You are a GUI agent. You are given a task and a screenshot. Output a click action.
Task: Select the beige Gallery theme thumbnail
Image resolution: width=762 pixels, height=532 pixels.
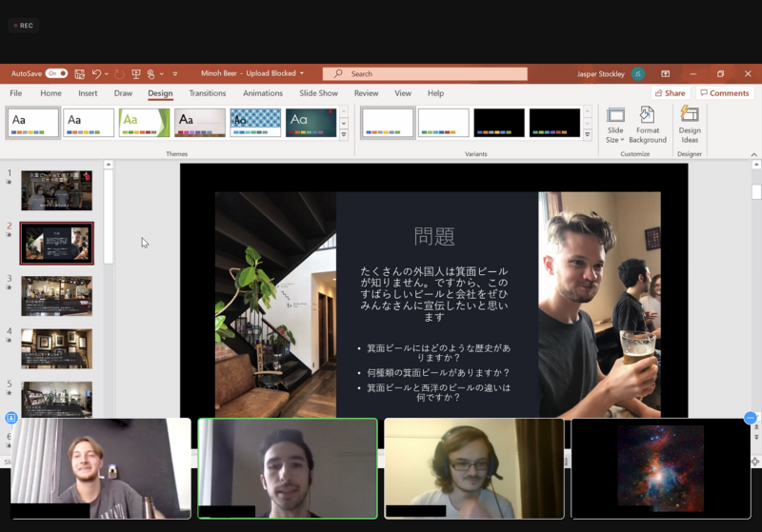(200, 123)
